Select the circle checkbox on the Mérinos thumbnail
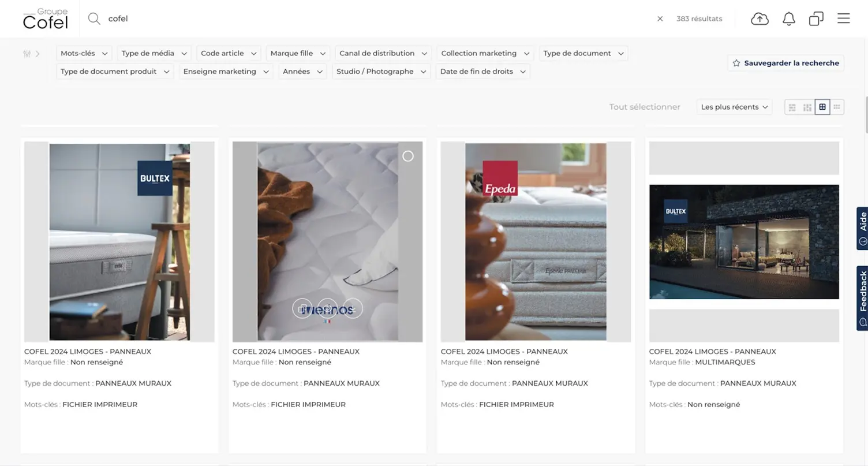Image resolution: width=868 pixels, height=466 pixels. click(408, 156)
